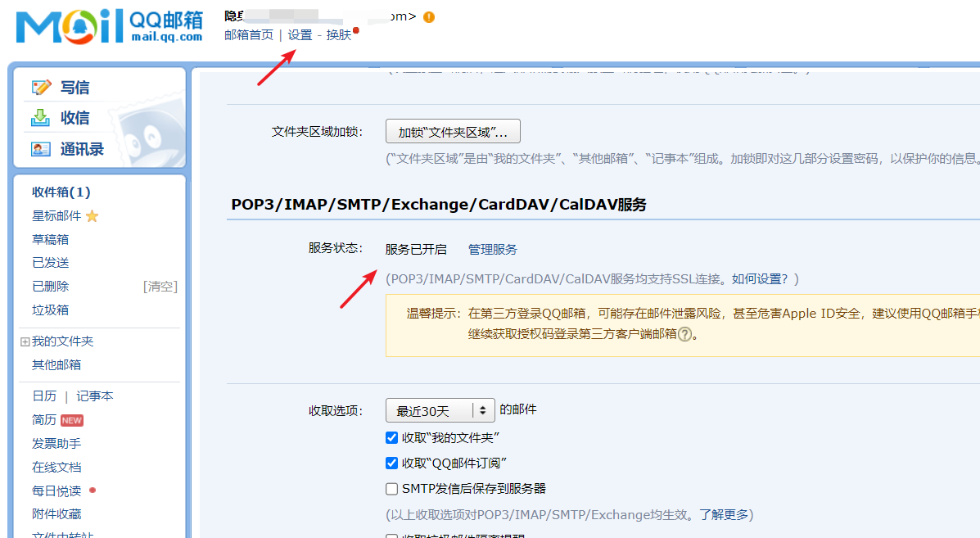Click the QQ Mail logo
Viewport: 980px width, 538px height.
(109, 26)
